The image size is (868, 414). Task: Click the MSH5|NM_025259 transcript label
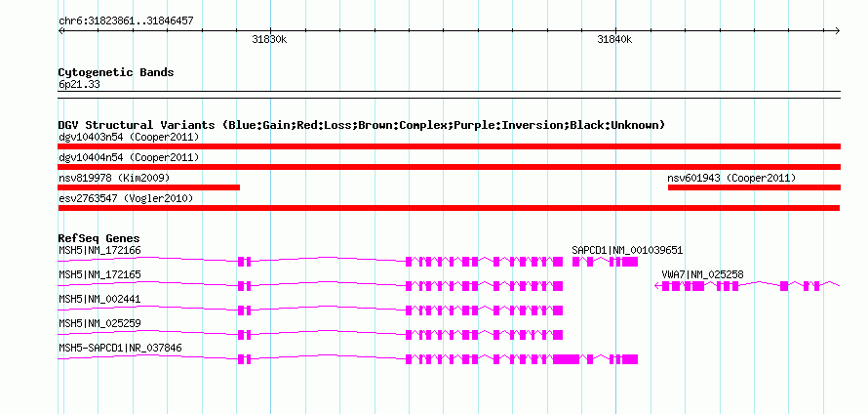pyautogui.click(x=99, y=323)
